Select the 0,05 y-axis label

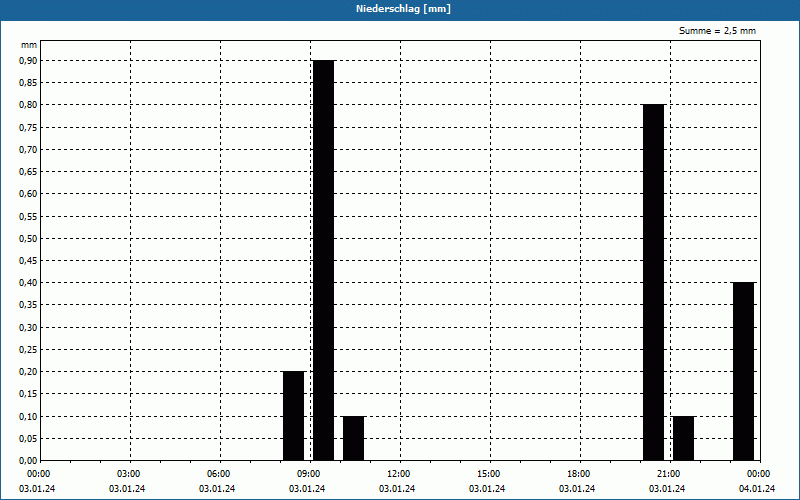pos(28,438)
